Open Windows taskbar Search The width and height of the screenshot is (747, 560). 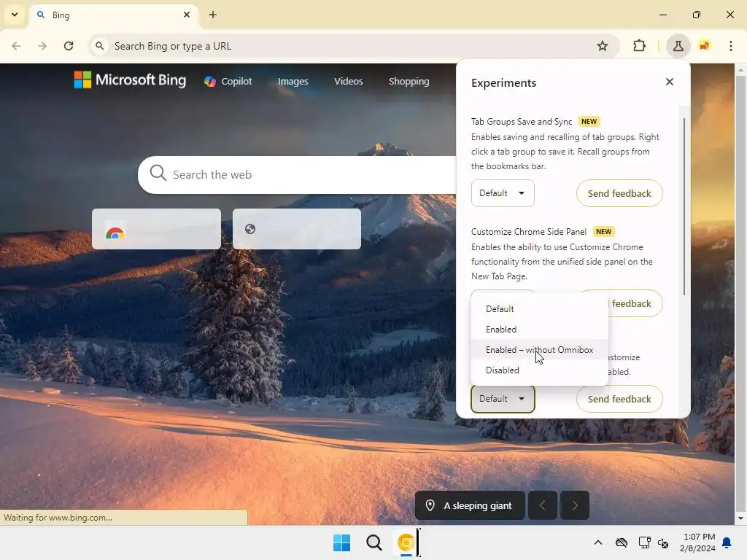[374, 542]
